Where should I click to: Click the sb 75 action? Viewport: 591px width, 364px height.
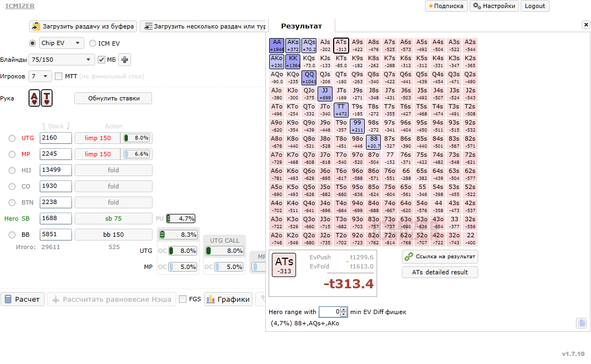coord(113,219)
